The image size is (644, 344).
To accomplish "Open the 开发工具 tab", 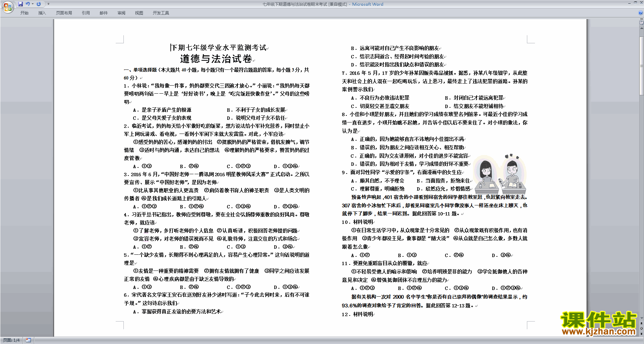I will click(x=161, y=13).
